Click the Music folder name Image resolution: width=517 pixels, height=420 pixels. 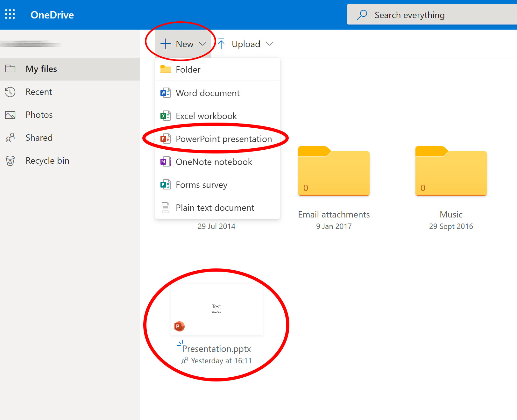tap(451, 215)
